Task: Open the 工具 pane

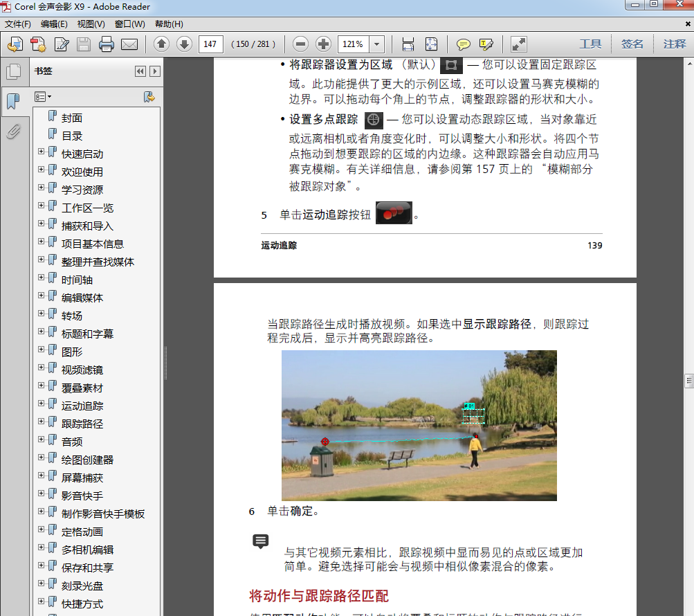Action: pyautogui.click(x=590, y=44)
